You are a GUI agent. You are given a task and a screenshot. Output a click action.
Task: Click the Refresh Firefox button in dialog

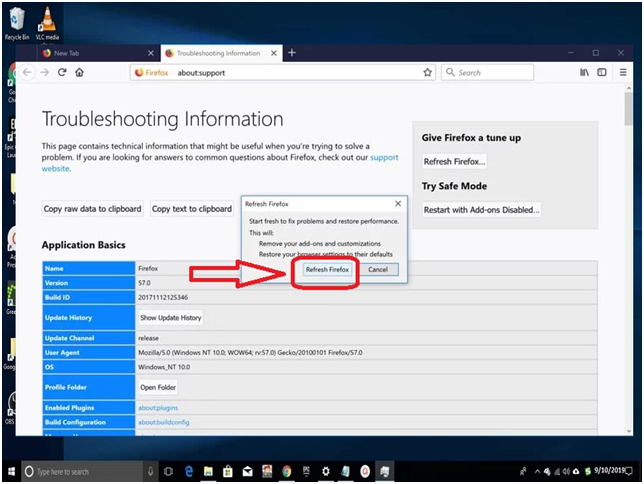point(327,270)
